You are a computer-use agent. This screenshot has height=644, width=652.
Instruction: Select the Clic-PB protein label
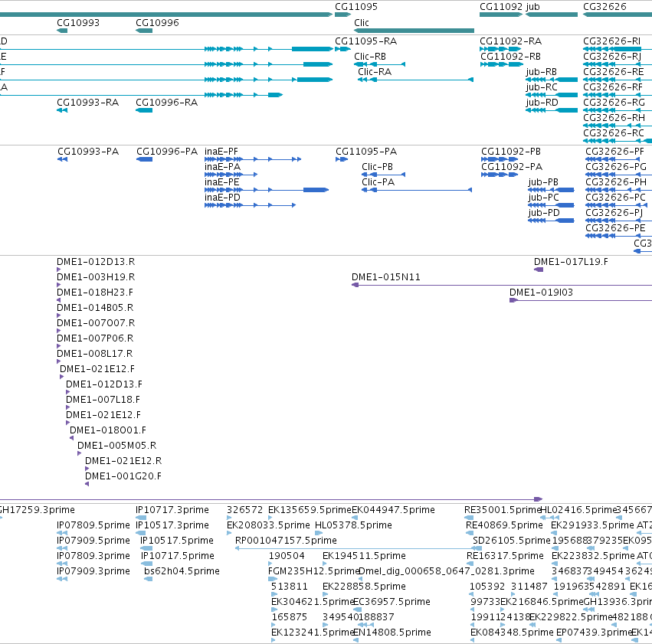[x=377, y=167]
